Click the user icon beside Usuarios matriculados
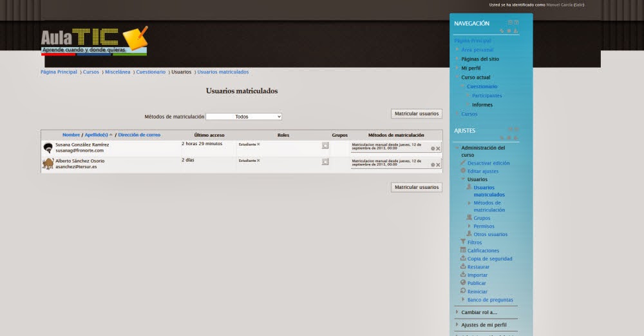 [469, 187]
